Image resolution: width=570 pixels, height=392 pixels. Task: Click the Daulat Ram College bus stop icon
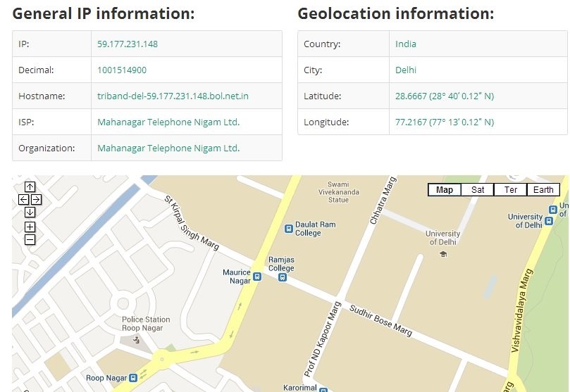tap(289, 229)
